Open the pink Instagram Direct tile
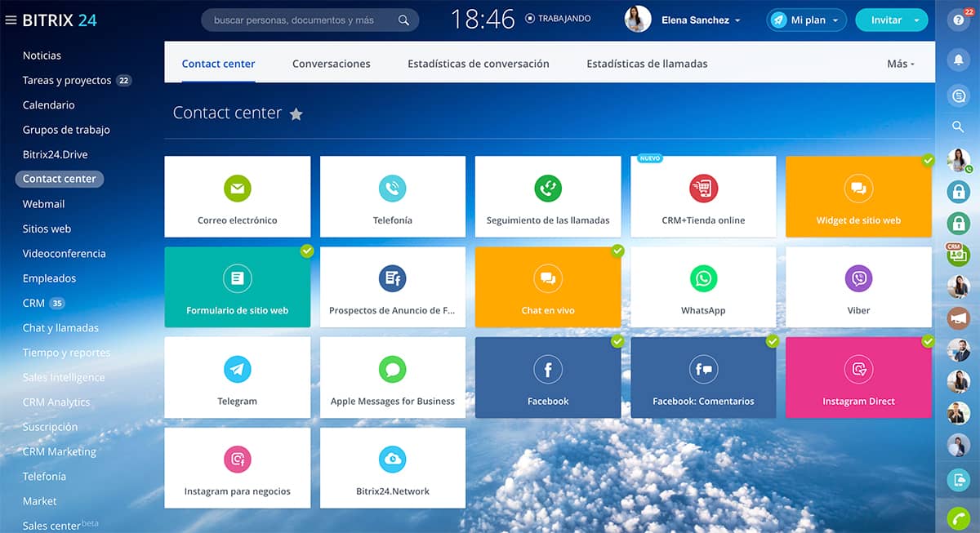Viewport: 980px width, 533px height. coord(858,377)
